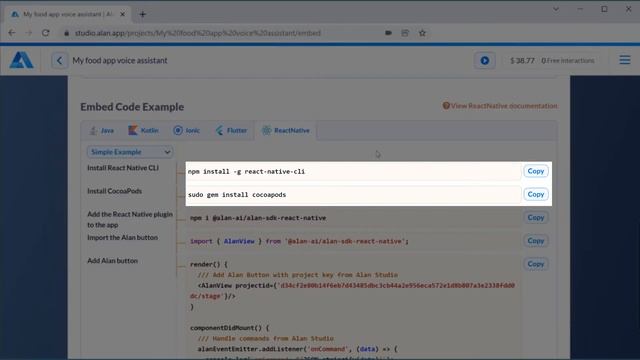The width and height of the screenshot is (640, 360).
Task: Click the Alan logo in header
Action: point(22,60)
